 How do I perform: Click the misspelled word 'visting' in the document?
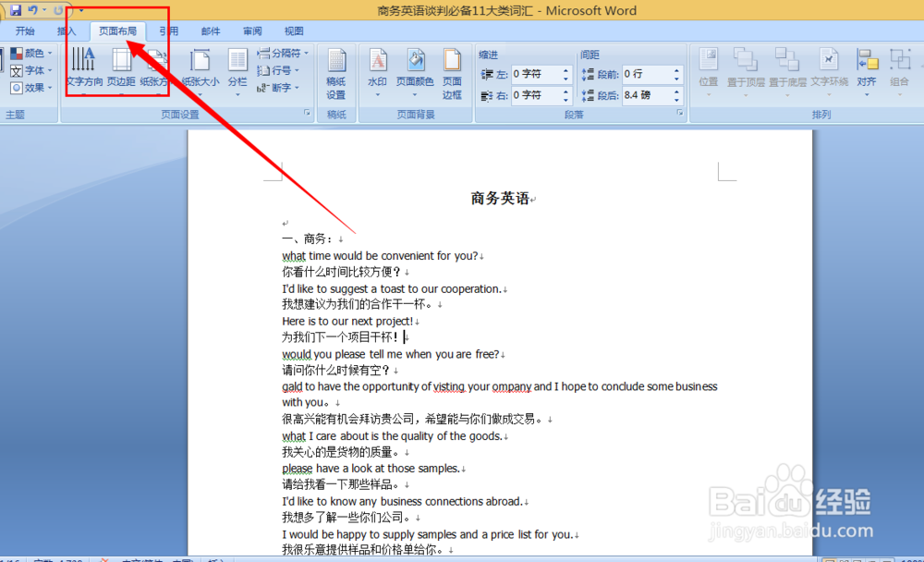pyautogui.click(x=448, y=387)
